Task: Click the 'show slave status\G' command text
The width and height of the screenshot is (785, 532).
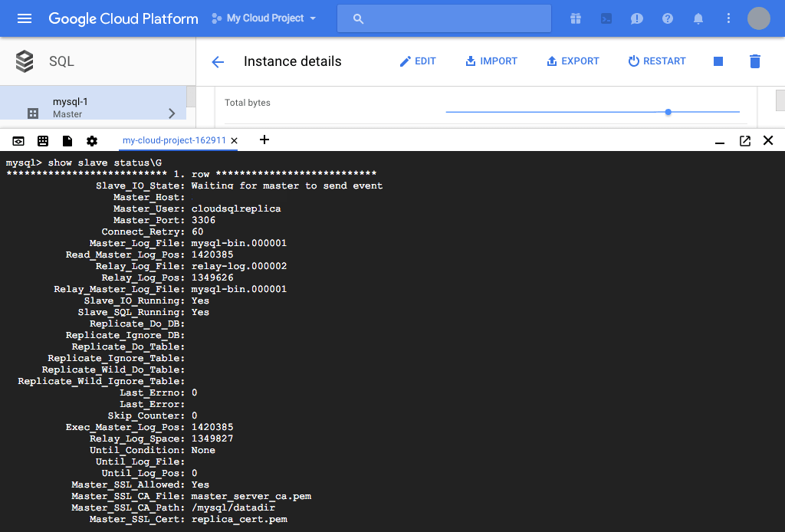Action: (x=104, y=163)
